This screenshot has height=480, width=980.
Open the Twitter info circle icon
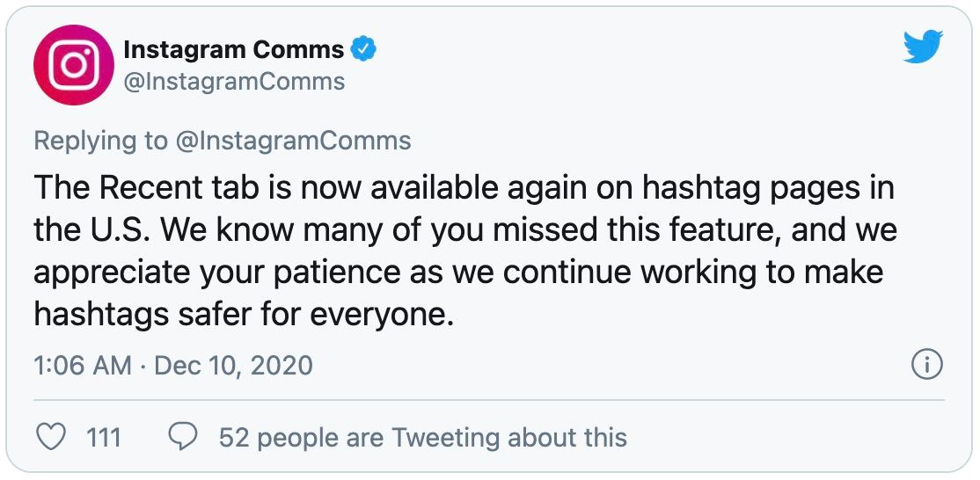coord(927,365)
